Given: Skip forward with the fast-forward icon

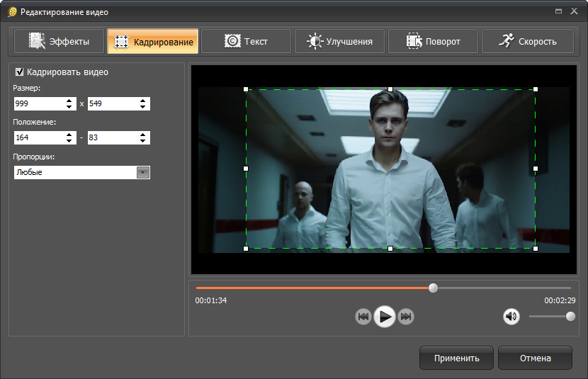Looking at the screenshot, I should coord(405,317).
